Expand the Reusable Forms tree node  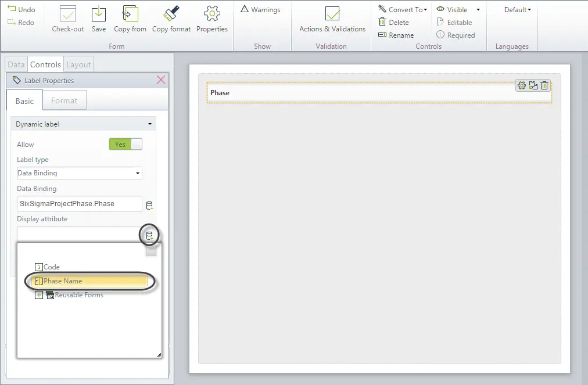point(38,295)
